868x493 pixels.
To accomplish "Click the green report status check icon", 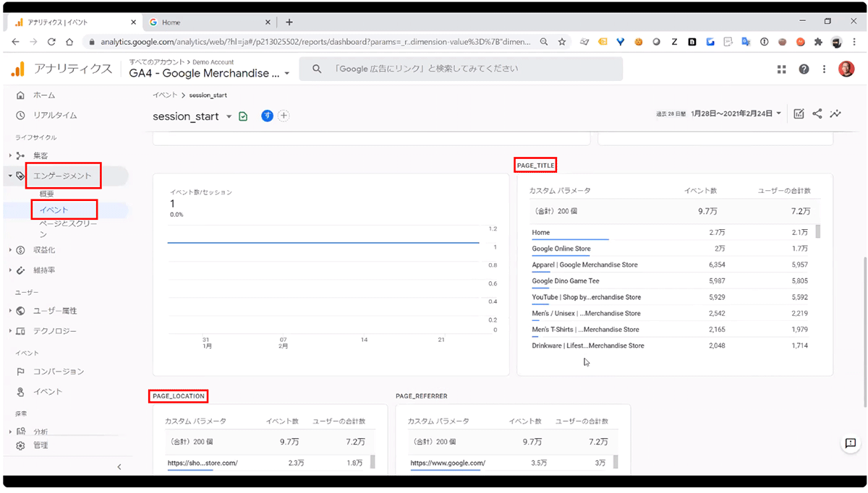I will click(x=243, y=116).
